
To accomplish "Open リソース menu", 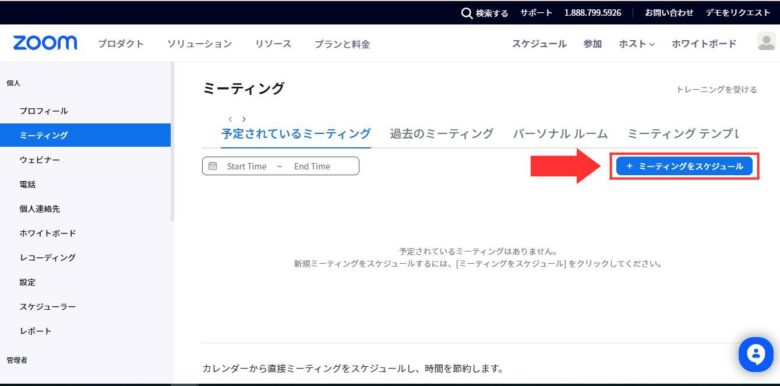I will pyautogui.click(x=273, y=44).
